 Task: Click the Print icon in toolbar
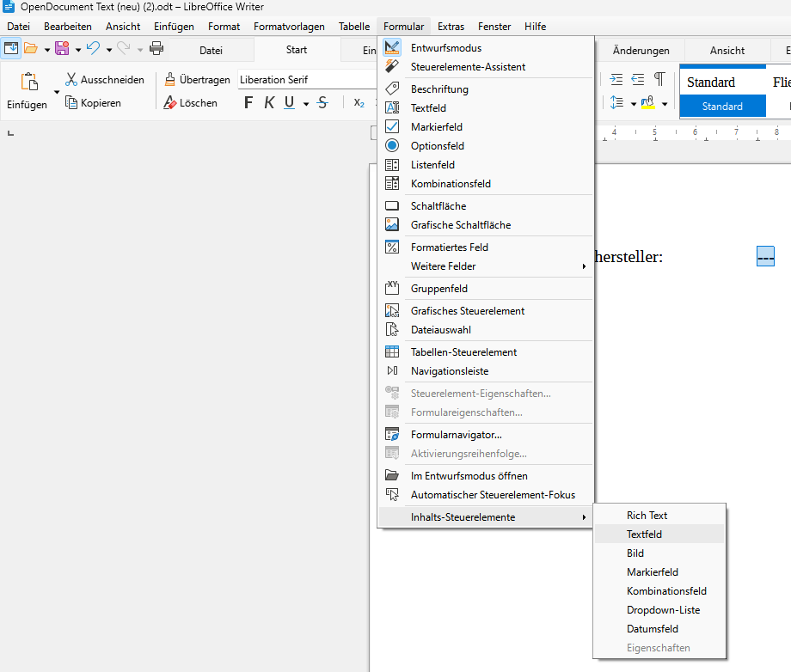[x=156, y=49]
